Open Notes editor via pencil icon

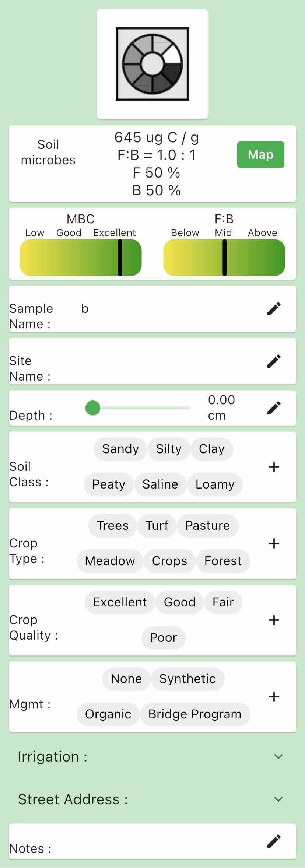pos(274,841)
